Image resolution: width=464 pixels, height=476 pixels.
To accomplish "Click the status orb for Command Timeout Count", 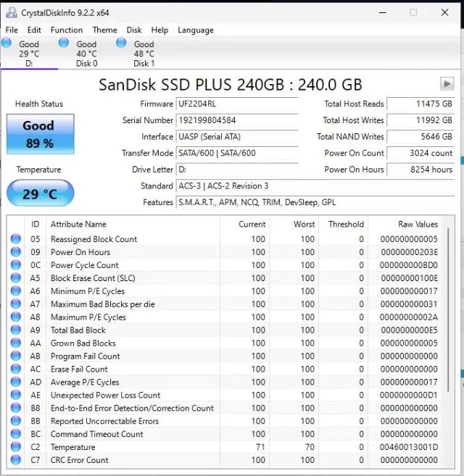I will [x=16, y=434].
